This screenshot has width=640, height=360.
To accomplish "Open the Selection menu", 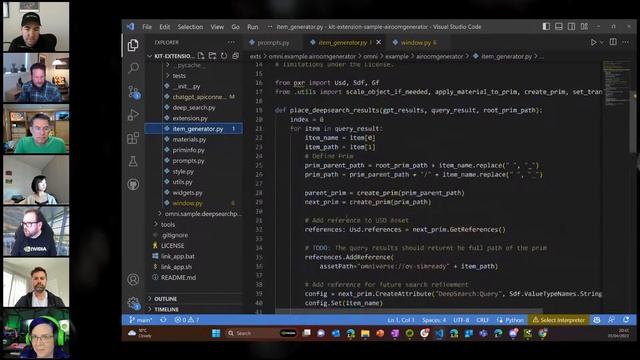I will tap(190, 27).
